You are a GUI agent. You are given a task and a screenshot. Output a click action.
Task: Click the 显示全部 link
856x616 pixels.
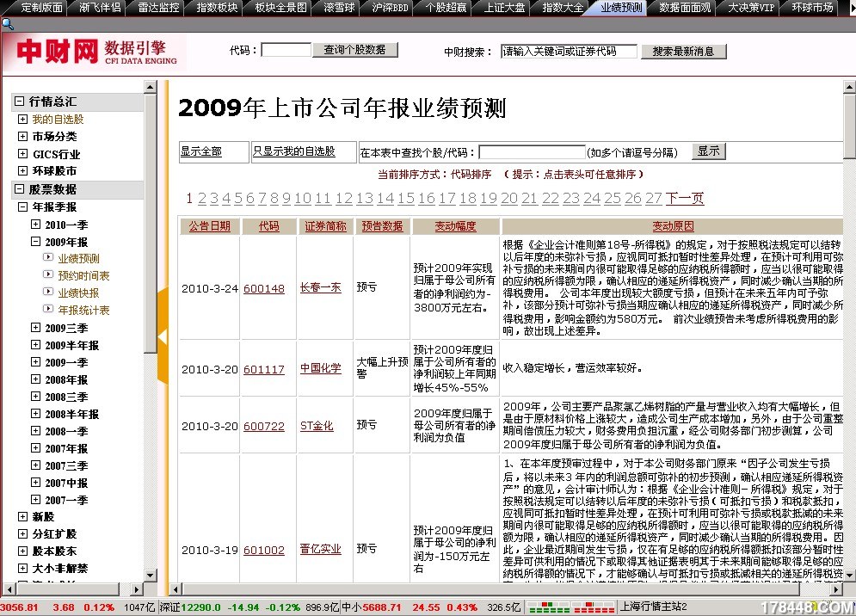(201, 151)
